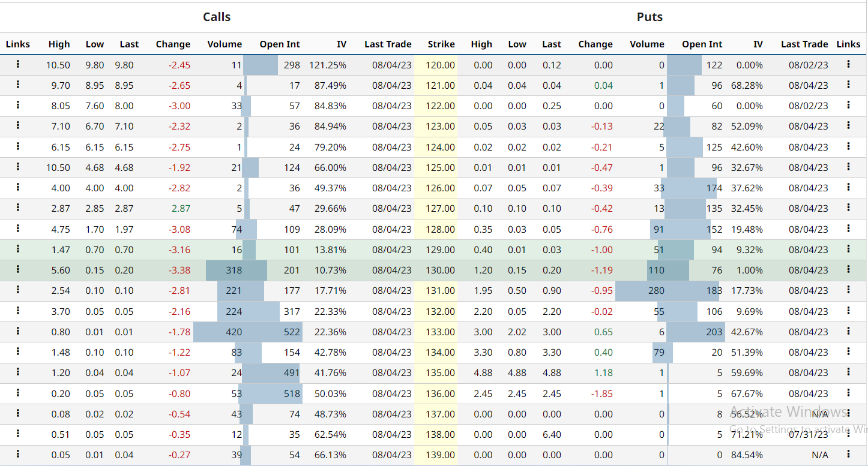
Task: Sort Puts by Volume column header
Action: [x=647, y=44]
